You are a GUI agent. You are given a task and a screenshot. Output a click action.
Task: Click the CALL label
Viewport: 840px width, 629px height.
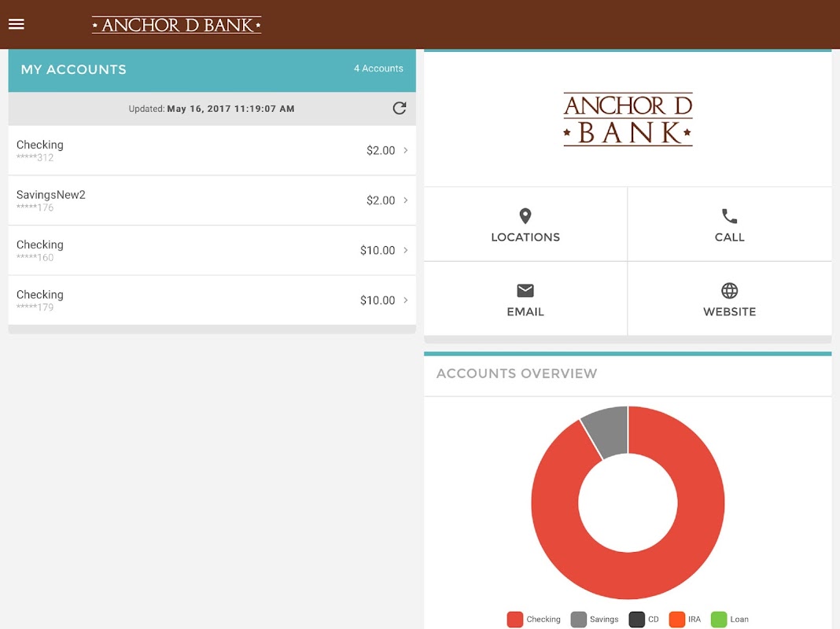pos(729,237)
